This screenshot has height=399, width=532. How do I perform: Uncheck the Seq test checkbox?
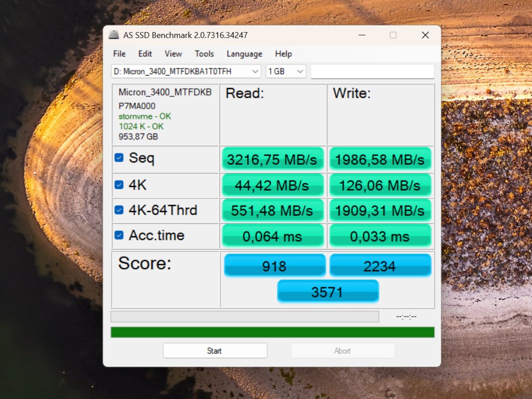tap(119, 158)
